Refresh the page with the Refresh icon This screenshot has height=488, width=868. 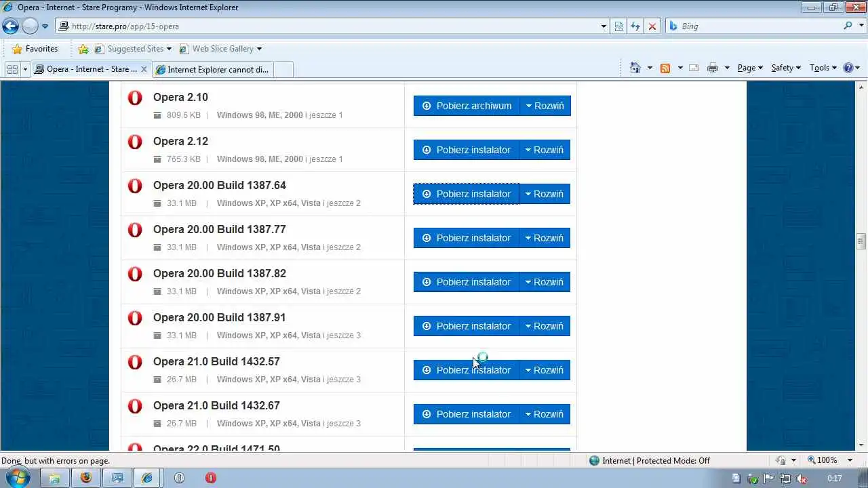point(635,26)
